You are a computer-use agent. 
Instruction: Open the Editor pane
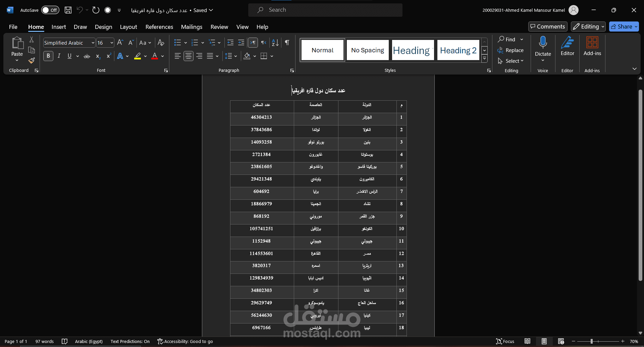coord(568,46)
